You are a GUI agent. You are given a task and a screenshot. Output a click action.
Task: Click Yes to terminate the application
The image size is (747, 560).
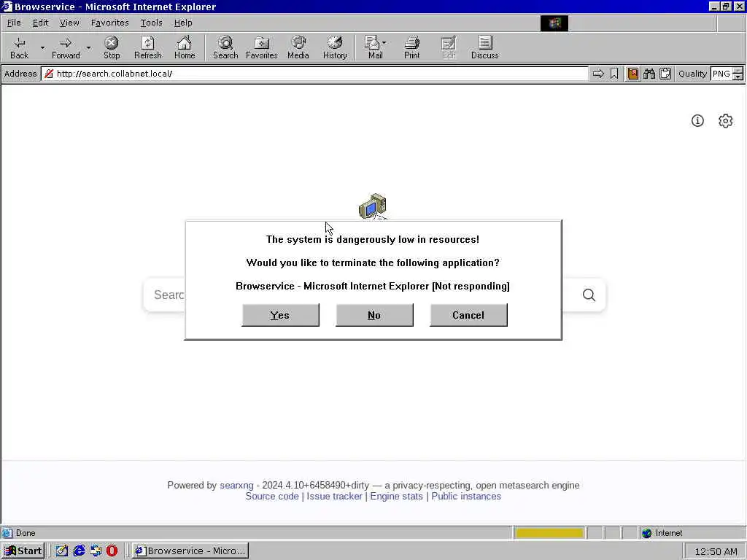click(x=280, y=315)
